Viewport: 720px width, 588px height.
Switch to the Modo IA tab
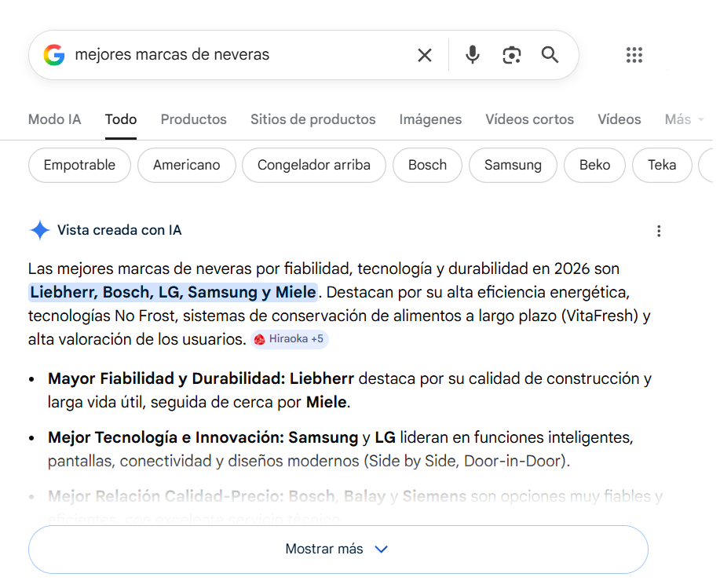click(54, 119)
